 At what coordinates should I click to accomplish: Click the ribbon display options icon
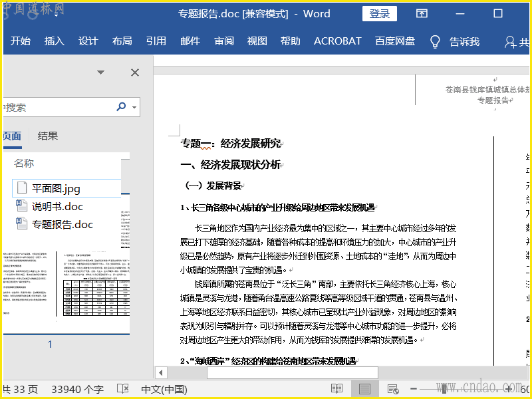tap(422, 14)
